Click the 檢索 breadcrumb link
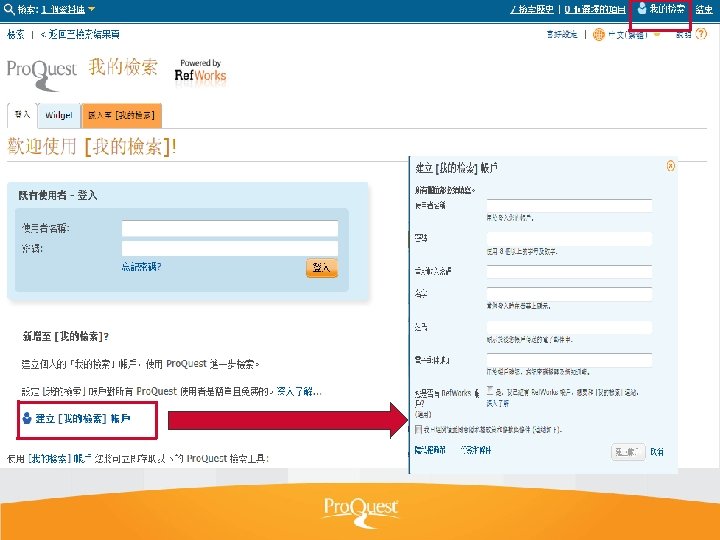Screen dimensions: 720x540 click(x=16, y=34)
